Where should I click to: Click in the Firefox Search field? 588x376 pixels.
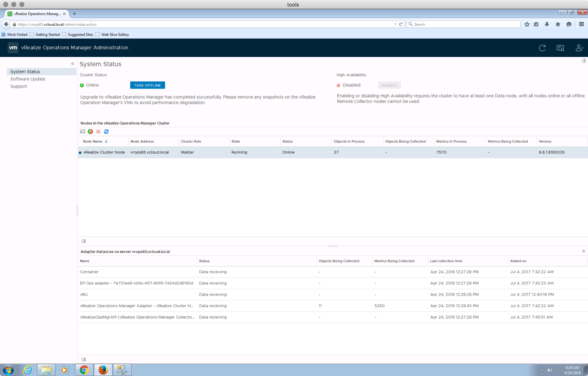[x=463, y=24]
